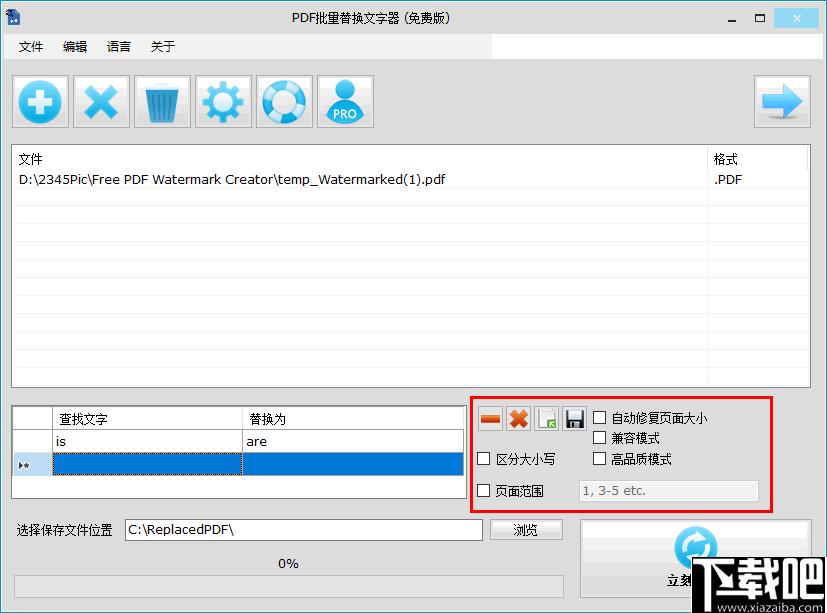827x613 pixels.
Task: Click the blue right-arrow toolbar button
Action: point(782,102)
